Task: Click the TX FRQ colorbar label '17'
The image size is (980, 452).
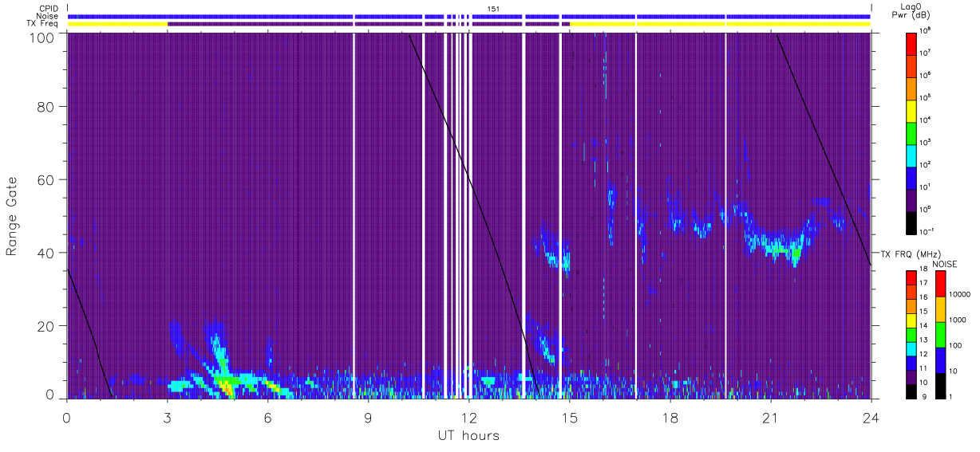Action: (923, 283)
